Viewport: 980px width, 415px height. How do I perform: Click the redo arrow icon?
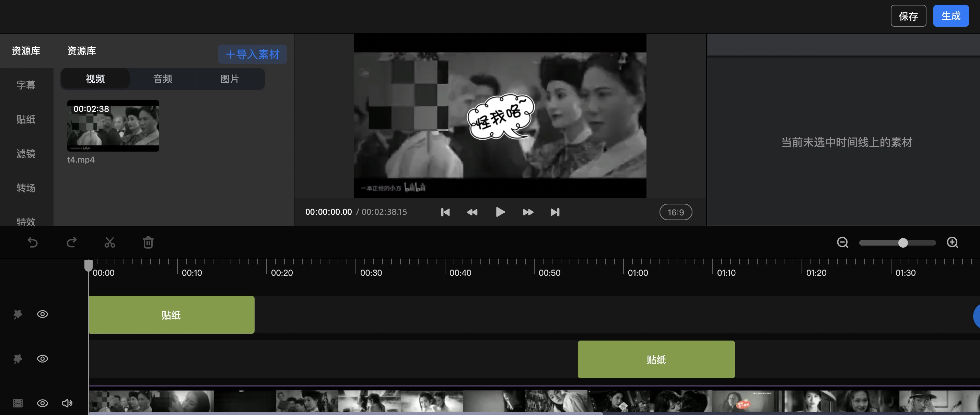71,242
